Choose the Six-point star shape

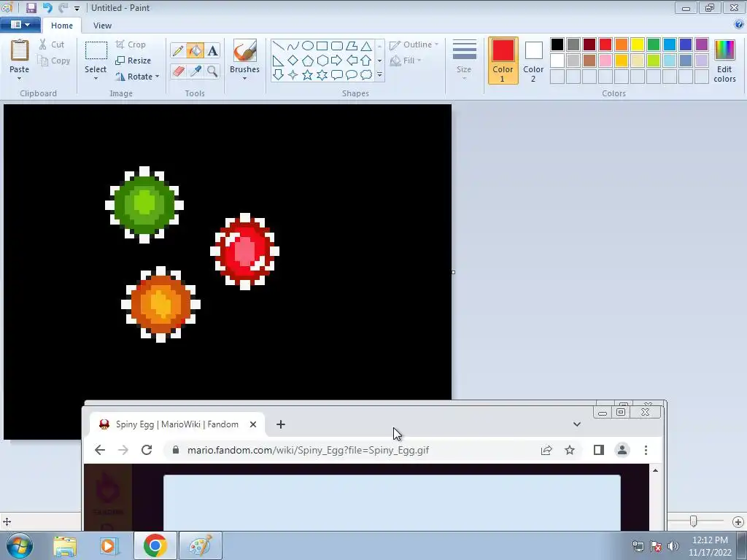click(x=322, y=75)
